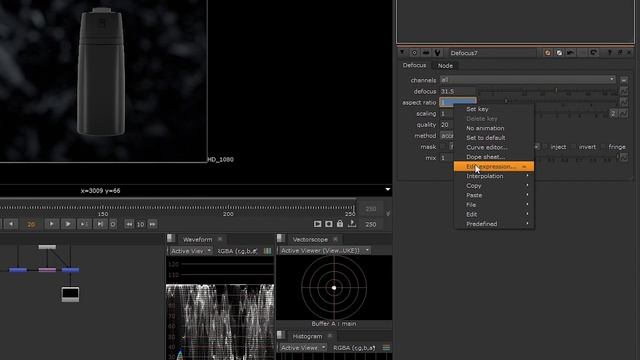Click the play backward button
The width and height of the screenshot is (640, 360).
point(11,224)
